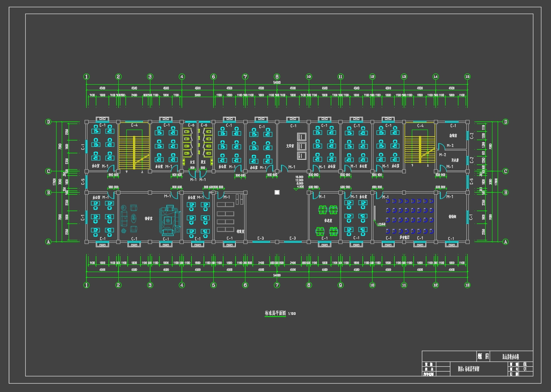
Task: Click the top-left green table in 休息室
Action: pos(322,209)
